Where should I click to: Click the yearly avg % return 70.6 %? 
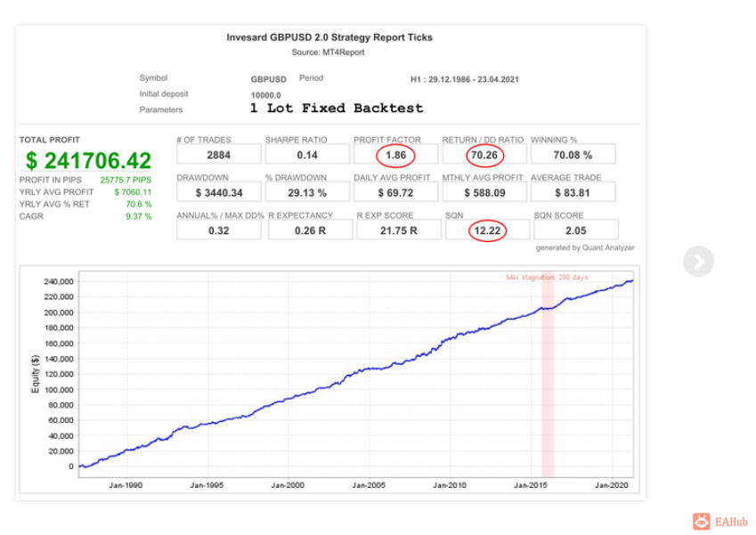[x=138, y=205]
